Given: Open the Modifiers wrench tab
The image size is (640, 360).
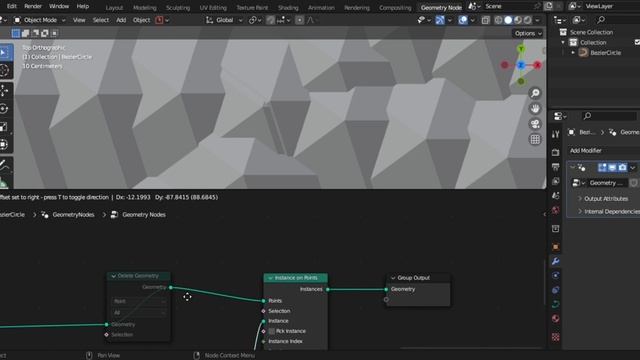Looking at the screenshot, I should (556, 261).
